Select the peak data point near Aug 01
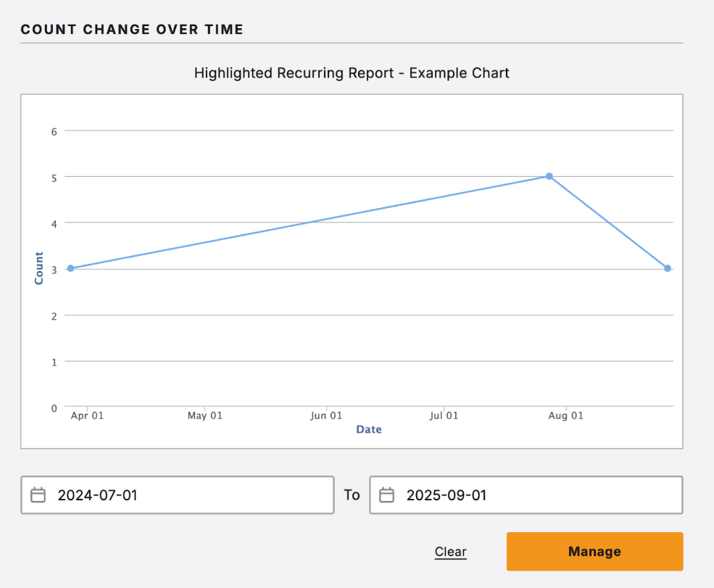714x588 pixels. pyautogui.click(x=549, y=176)
